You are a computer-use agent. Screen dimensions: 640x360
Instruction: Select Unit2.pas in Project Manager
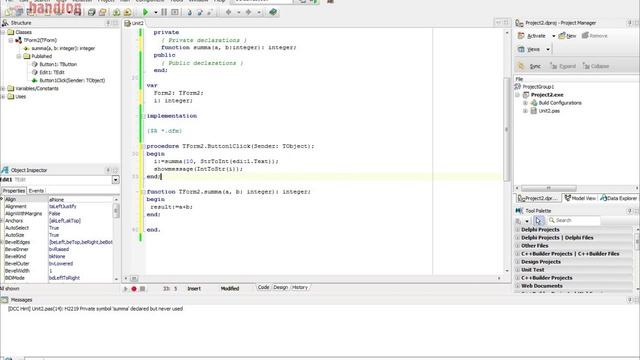549,111
